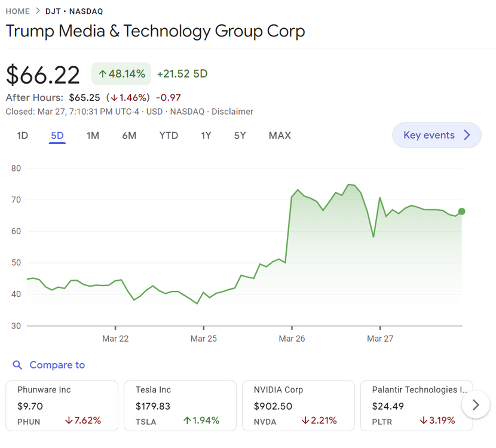
Task: Select the 1D time range tab
Action: click(22, 136)
